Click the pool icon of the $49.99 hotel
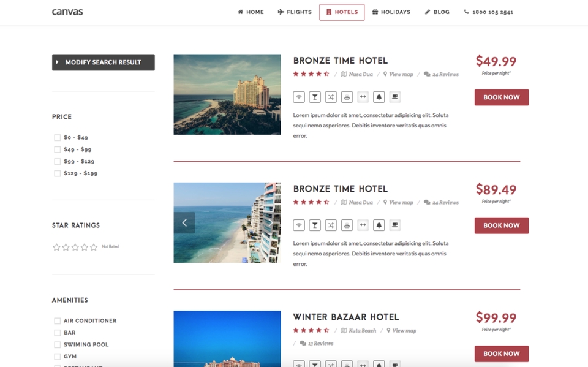 347,97
